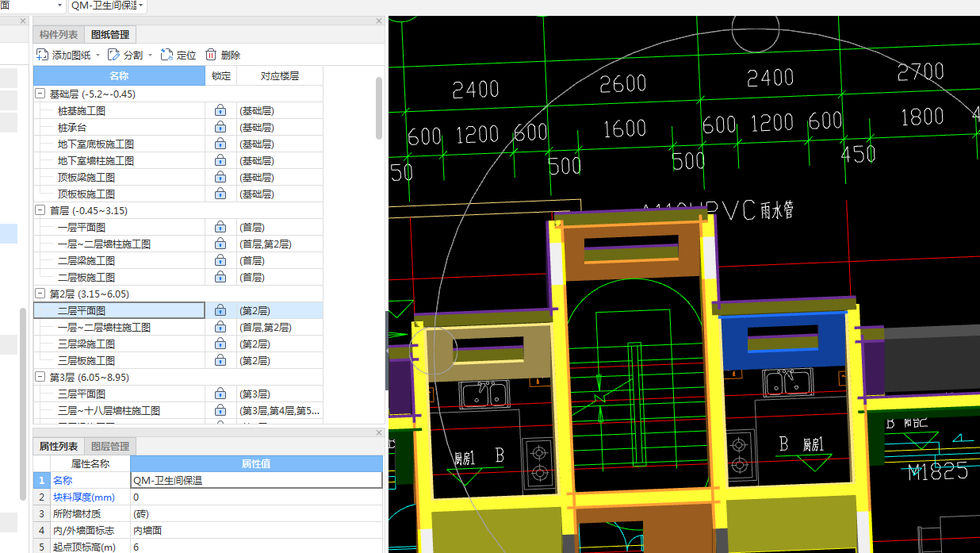Viewport: 980px width, 553px height.
Task: Select the 二层平面图 drawing row
Action: [x=178, y=311]
